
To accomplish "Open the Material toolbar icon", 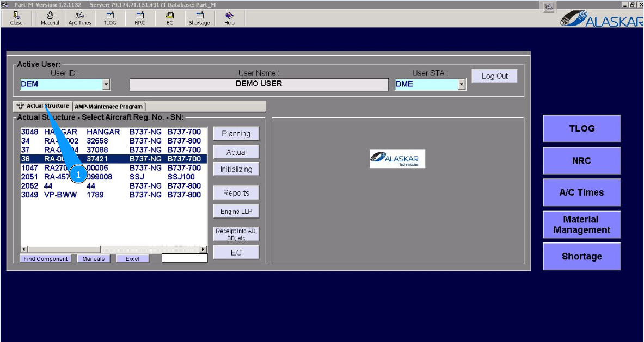I will point(50,18).
